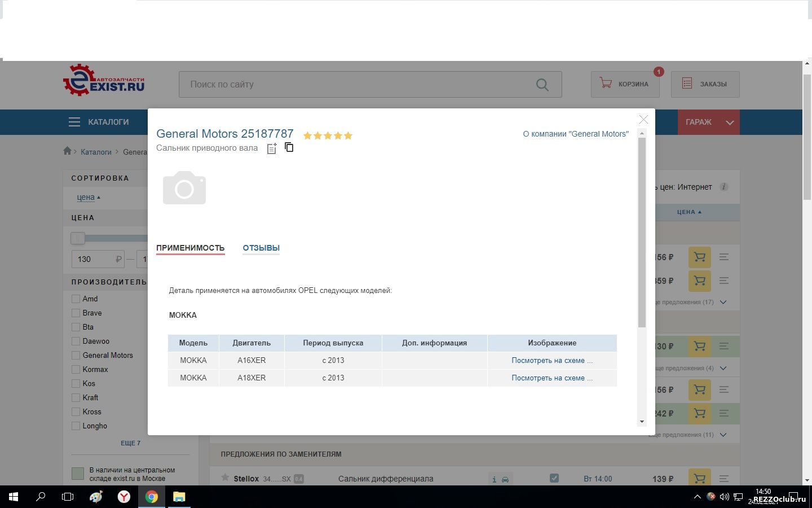The height and width of the screenshot is (508, 812).
Task: Click the price type info icon
Action: tap(724, 187)
